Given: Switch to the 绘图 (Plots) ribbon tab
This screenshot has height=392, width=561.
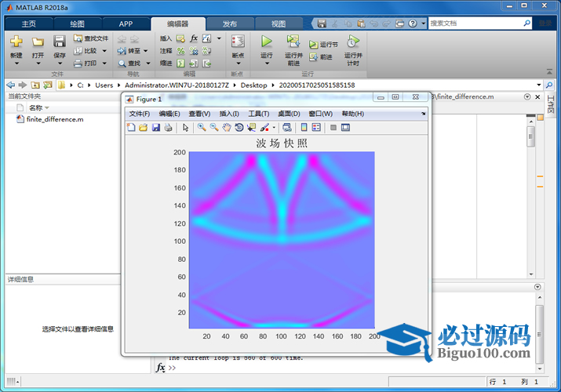Looking at the screenshot, I should coord(77,24).
